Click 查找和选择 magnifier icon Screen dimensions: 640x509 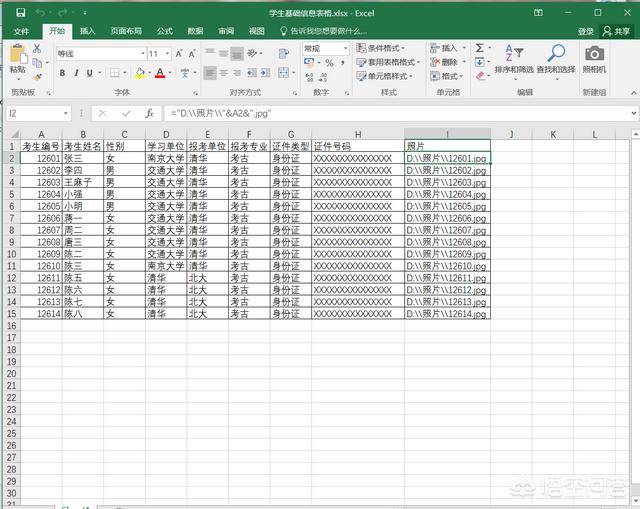click(x=556, y=53)
